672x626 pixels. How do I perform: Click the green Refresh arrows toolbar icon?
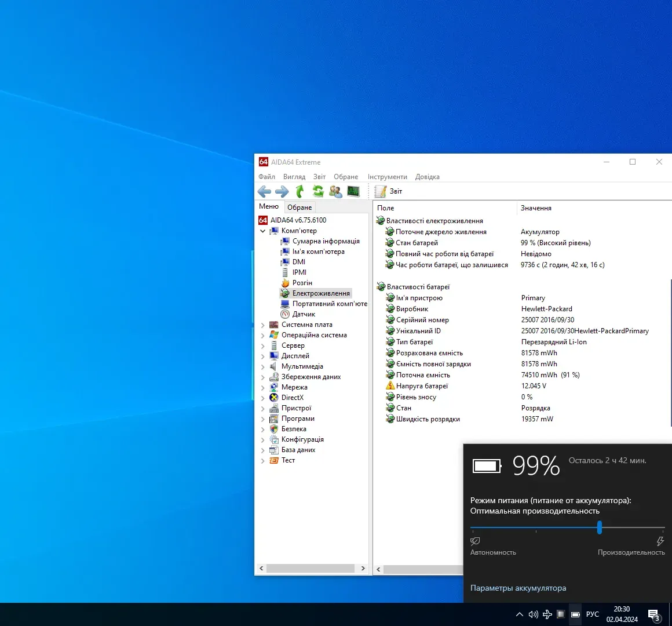point(318,191)
